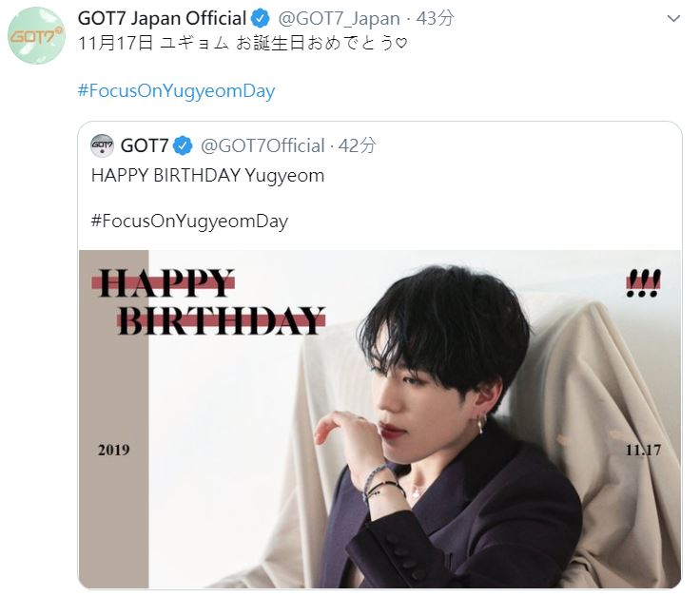Open the 42分 quoted tweet timestamp
This screenshot has width=700, height=597.
pyautogui.click(x=358, y=145)
